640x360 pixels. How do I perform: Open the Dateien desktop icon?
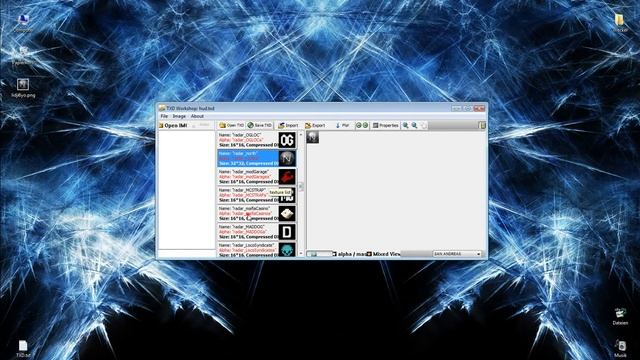[620, 316]
